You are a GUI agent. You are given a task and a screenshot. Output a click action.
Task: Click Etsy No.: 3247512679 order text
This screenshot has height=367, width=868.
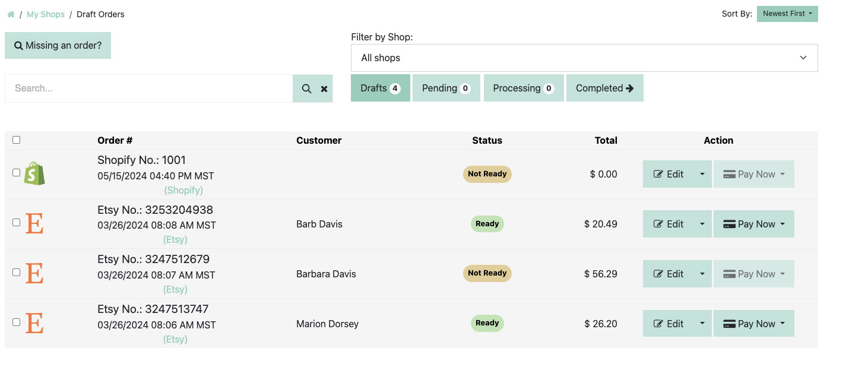153,259
